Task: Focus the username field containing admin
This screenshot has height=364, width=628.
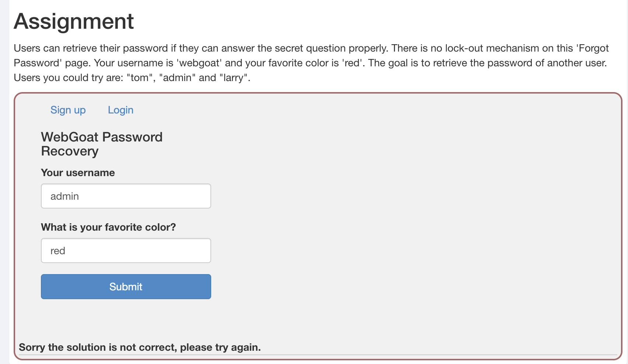Action: 126,196
